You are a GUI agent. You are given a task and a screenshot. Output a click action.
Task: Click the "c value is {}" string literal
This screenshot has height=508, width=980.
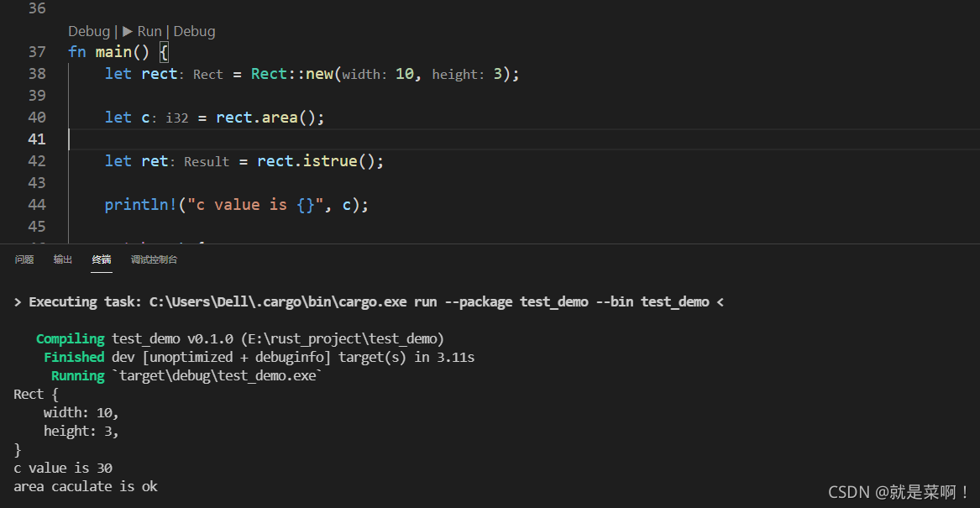[x=255, y=205]
